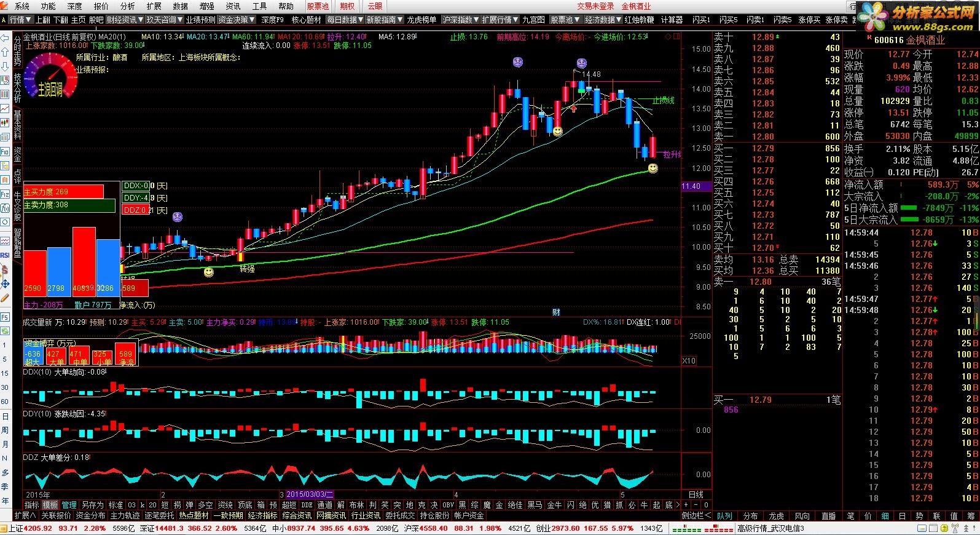This screenshot has width=980, height=535.
Task: Open the 基本资料 side tab
Action: point(17,125)
